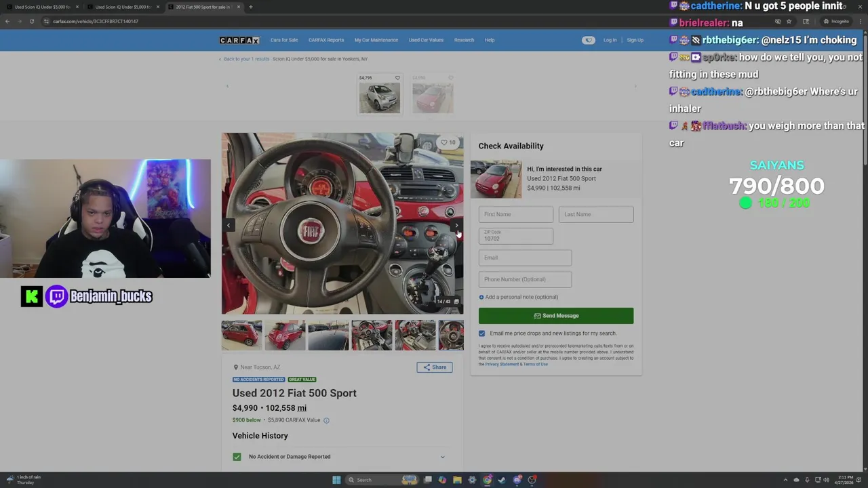Click Back to your 1 results link
Viewport: 868px width, 488px height.
244,59
